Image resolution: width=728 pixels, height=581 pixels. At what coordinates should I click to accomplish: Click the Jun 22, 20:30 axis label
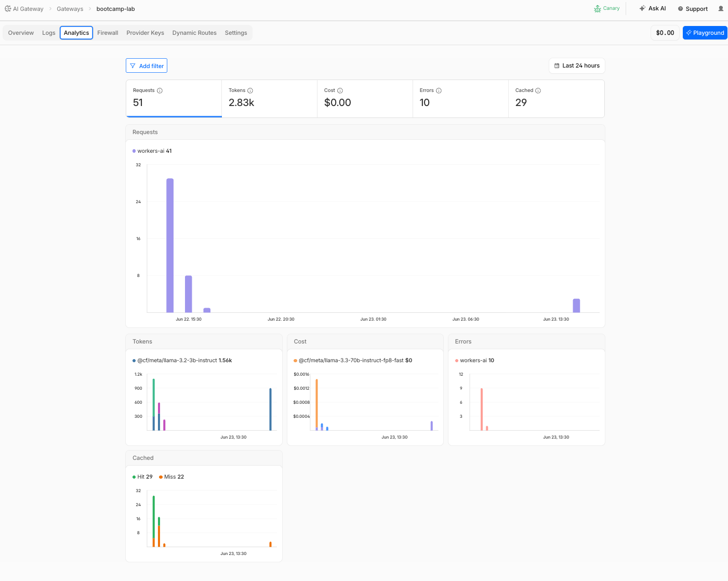click(x=281, y=319)
